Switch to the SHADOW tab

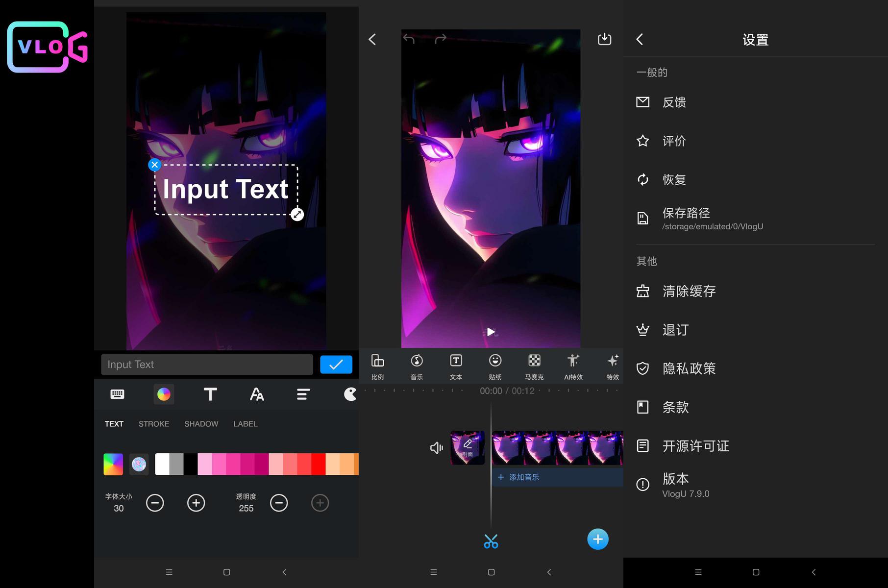201,424
